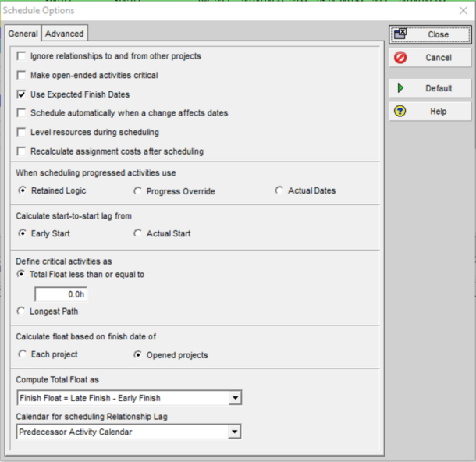Click the yellow Help question icon
The image size is (476, 462).
tap(400, 112)
